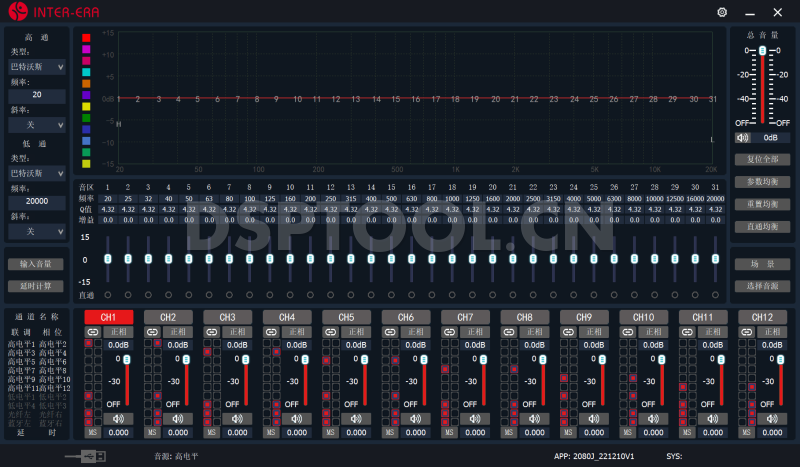This screenshot has width=800, height=467.
Task: Enable 直通 bypass radio for band 1
Action: click(108, 295)
